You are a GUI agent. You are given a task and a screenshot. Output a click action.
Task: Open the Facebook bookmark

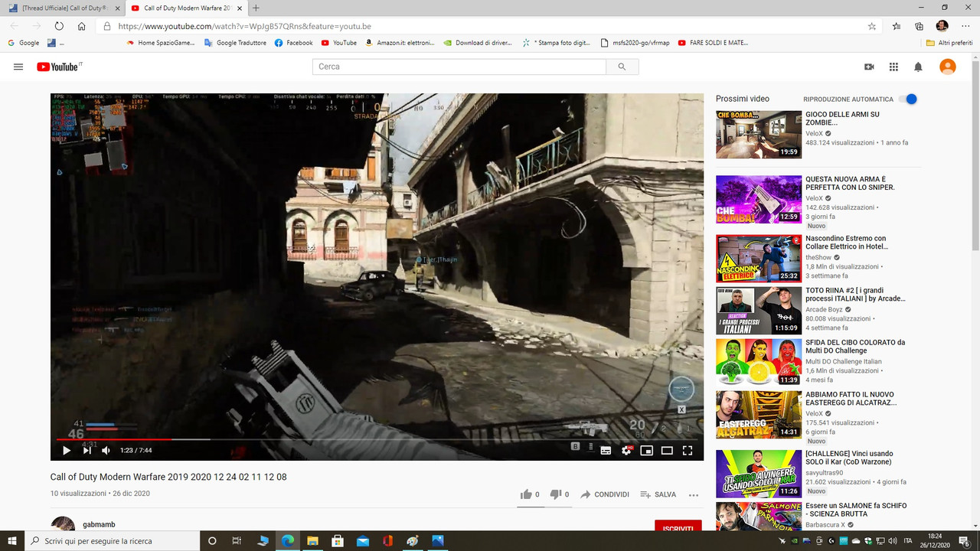293,43
